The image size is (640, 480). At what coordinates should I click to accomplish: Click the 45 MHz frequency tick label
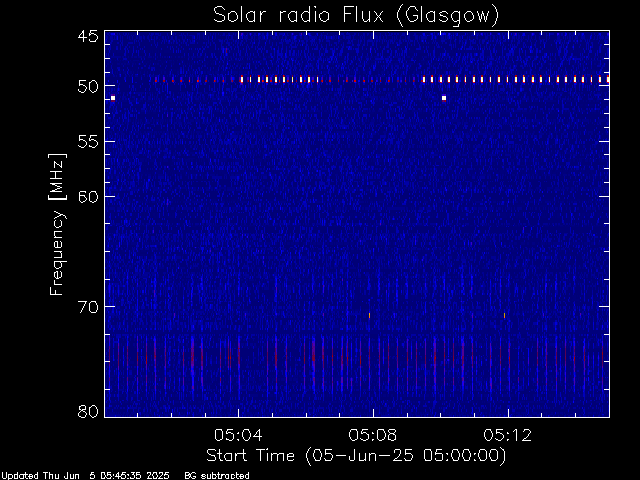88,36
